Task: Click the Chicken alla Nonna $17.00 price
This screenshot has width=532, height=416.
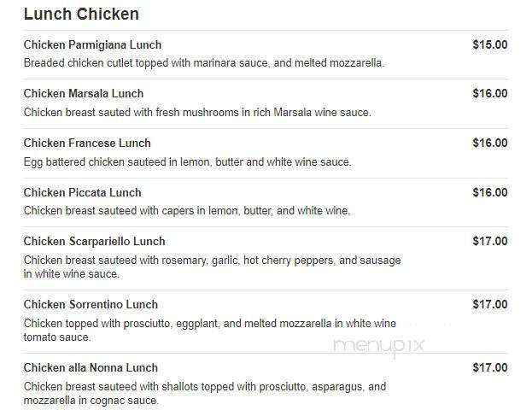Action: [x=489, y=368]
